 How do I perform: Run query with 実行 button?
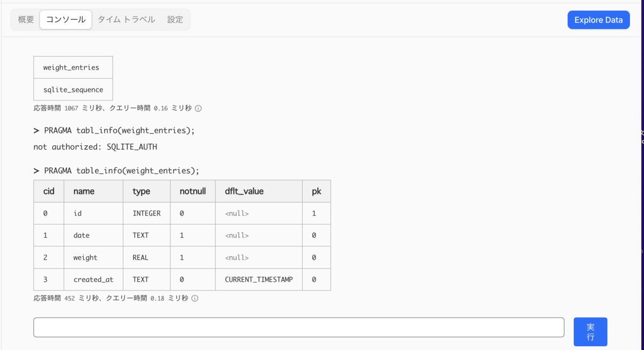click(x=590, y=332)
